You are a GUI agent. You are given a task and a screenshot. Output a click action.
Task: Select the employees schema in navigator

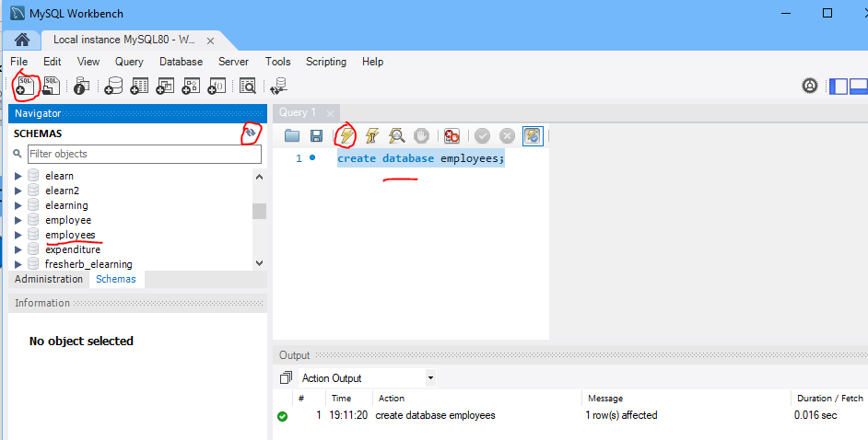(x=70, y=235)
